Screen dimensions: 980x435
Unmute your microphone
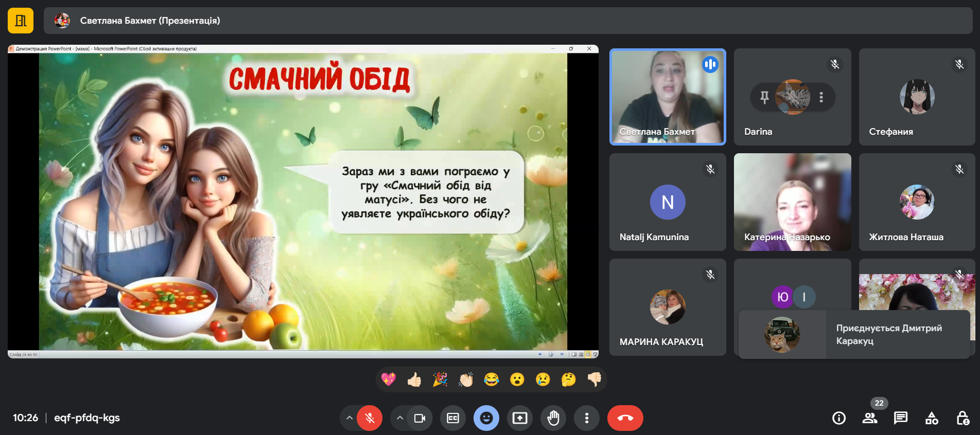(370, 418)
